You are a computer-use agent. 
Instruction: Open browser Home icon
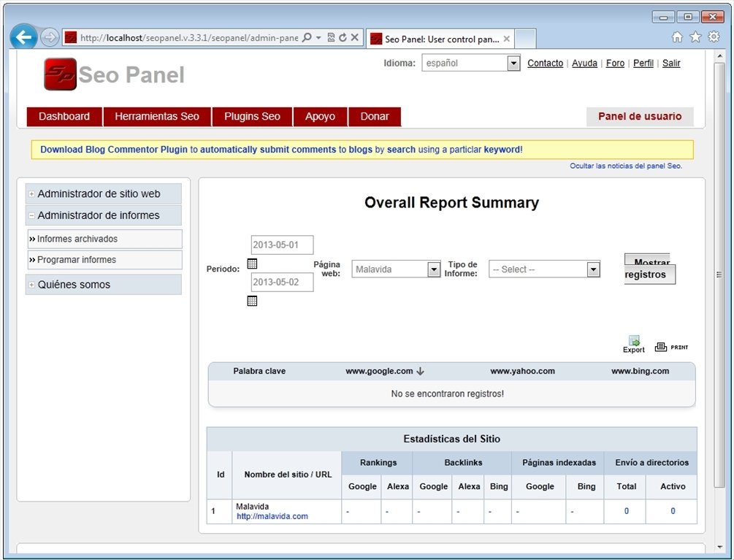pyautogui.click(x=677, y=37)
